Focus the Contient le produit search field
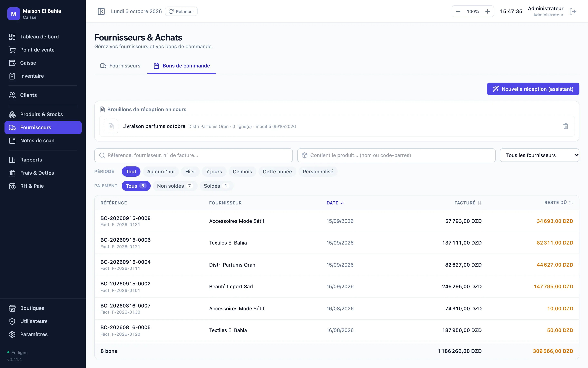The width and height of the screenshot is (588, 368). pos(396,155)
